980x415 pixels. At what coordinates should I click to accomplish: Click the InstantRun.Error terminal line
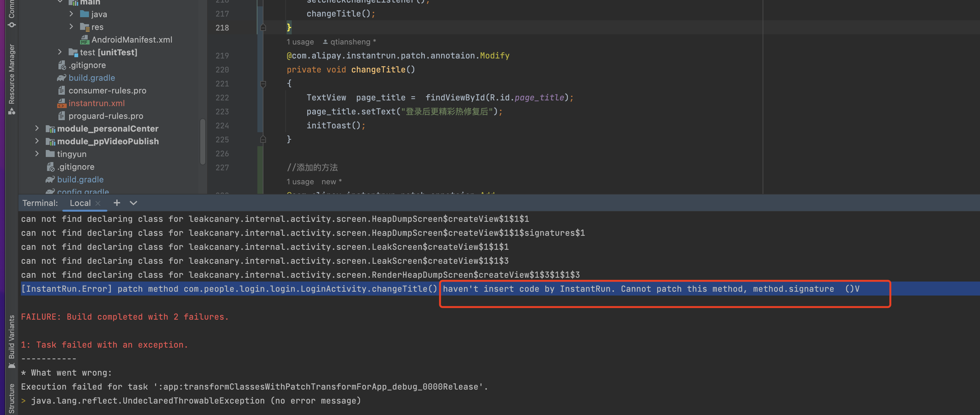pyautogui.click(x=440, y=289)
